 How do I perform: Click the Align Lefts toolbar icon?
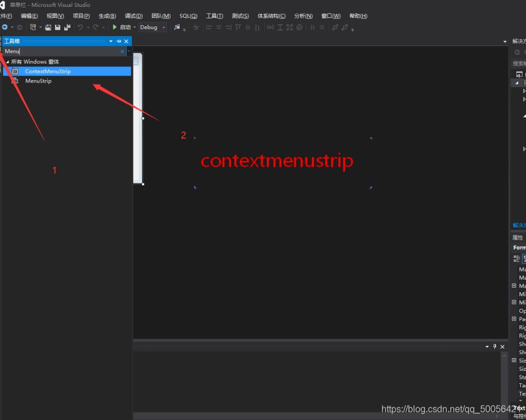pos(209,28)
